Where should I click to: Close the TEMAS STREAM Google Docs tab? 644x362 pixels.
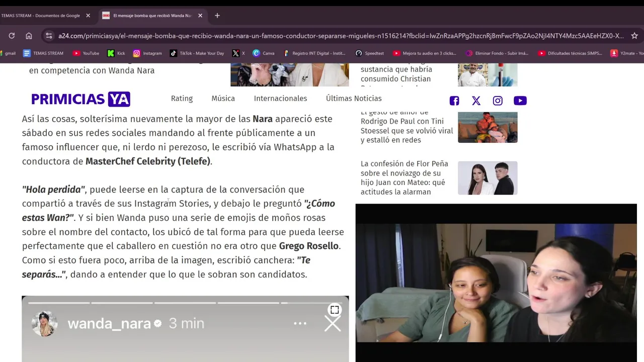tap(88, 16)
